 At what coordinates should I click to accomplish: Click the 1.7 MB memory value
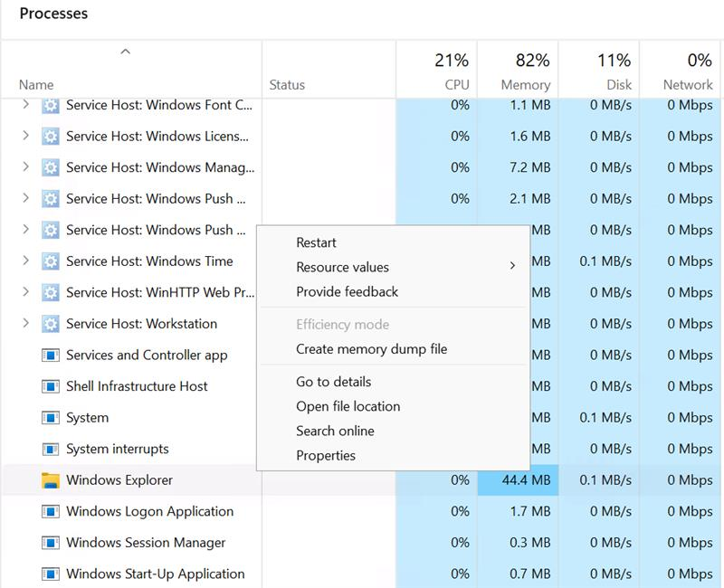(529, 511)
